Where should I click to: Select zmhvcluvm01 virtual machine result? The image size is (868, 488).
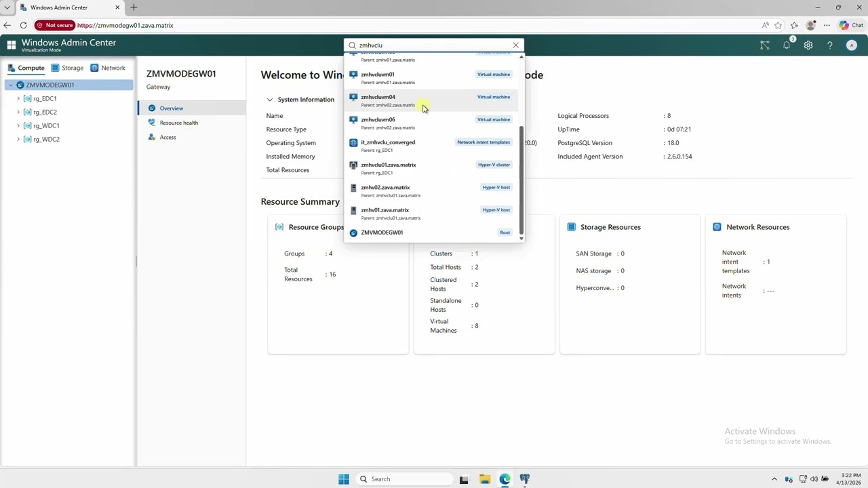[432, 78]
